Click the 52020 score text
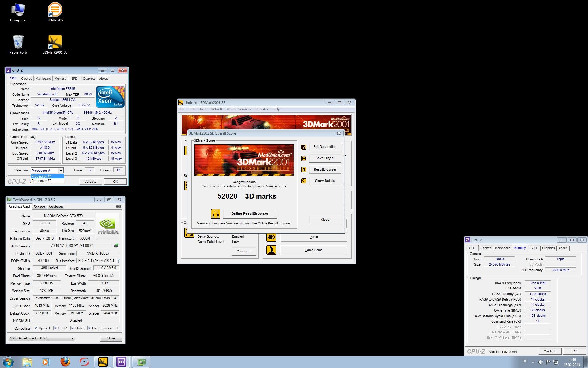 click(227, 196)
